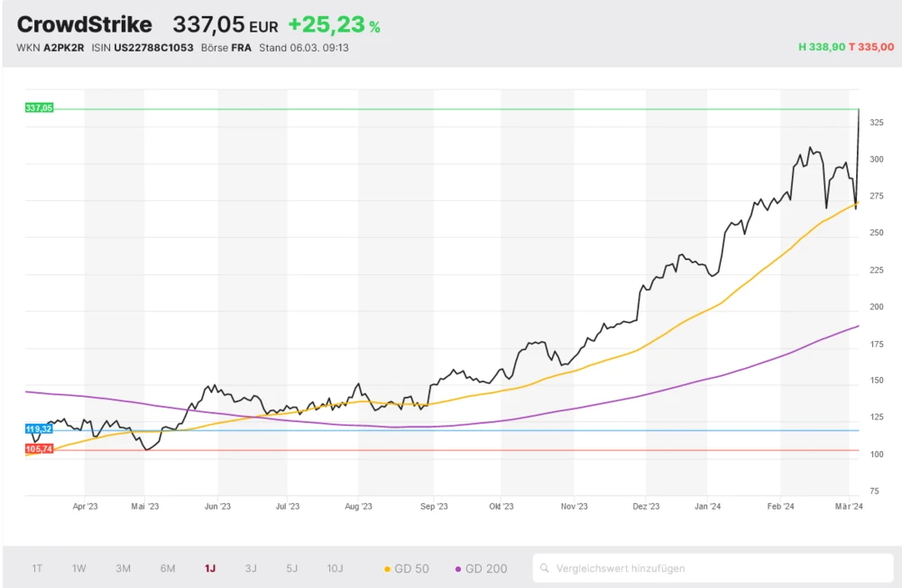
Task: Switch chart to 3J range
Action: coord(251,568)
